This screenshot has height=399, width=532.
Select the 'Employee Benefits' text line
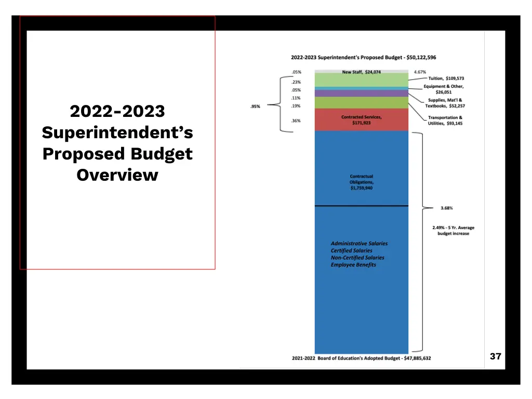click(x=353, y=265)
